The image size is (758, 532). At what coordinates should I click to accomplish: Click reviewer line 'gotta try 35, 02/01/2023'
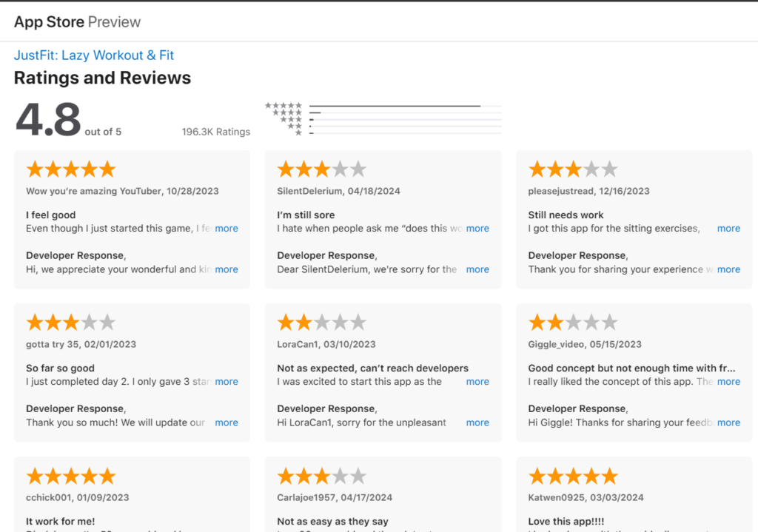tap(81, 344)
